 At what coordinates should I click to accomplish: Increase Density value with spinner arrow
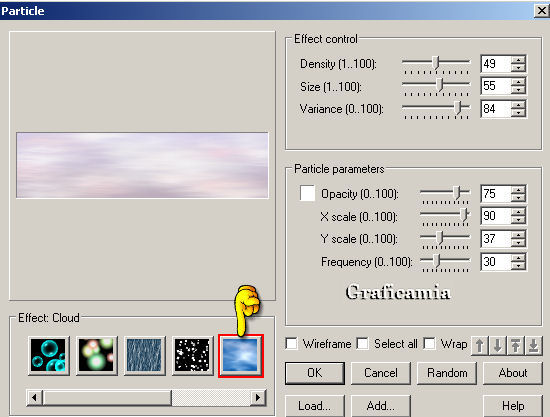(518, 60)
